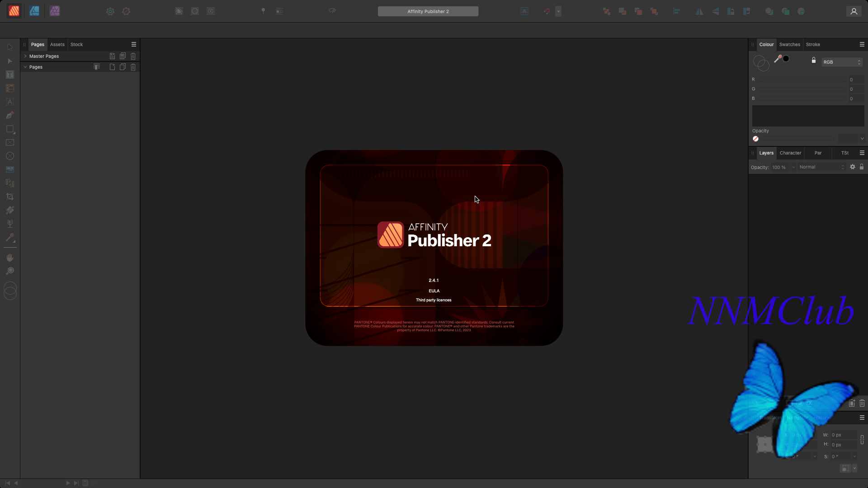Viewport: 868px width, 488px height.
Task: Open the account profile icon
Action: pyautogui.click(x=854, y=11)
